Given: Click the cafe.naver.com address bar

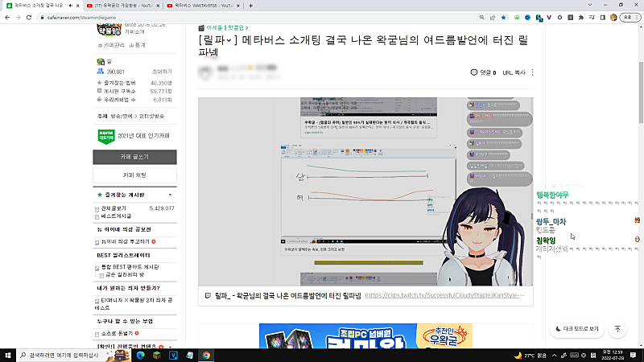Looking at the screenshot, I should click(258, 18).
